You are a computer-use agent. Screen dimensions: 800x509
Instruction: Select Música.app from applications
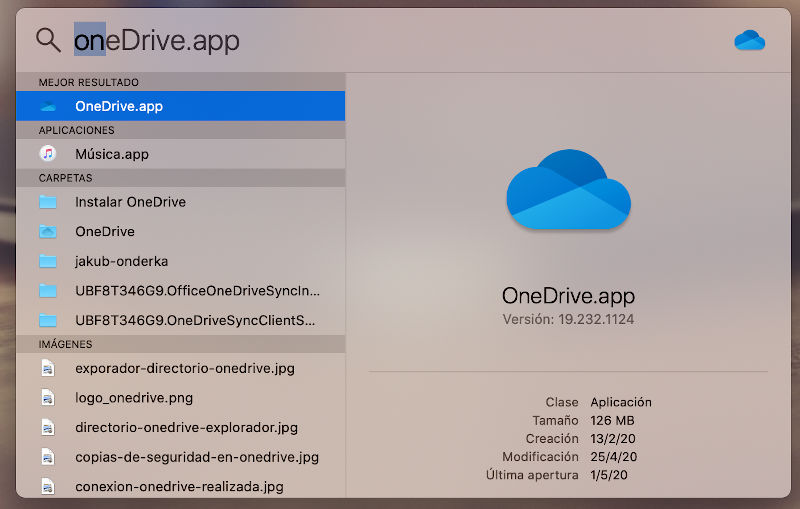[181, 154]
